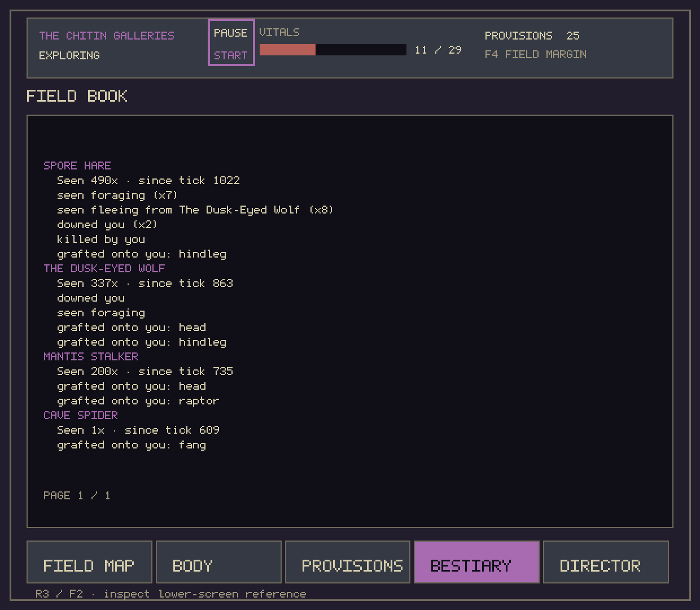The image size is (700, 610).
Task: Select the Spore Hare entry heading
Action: [x=77, y=165]
